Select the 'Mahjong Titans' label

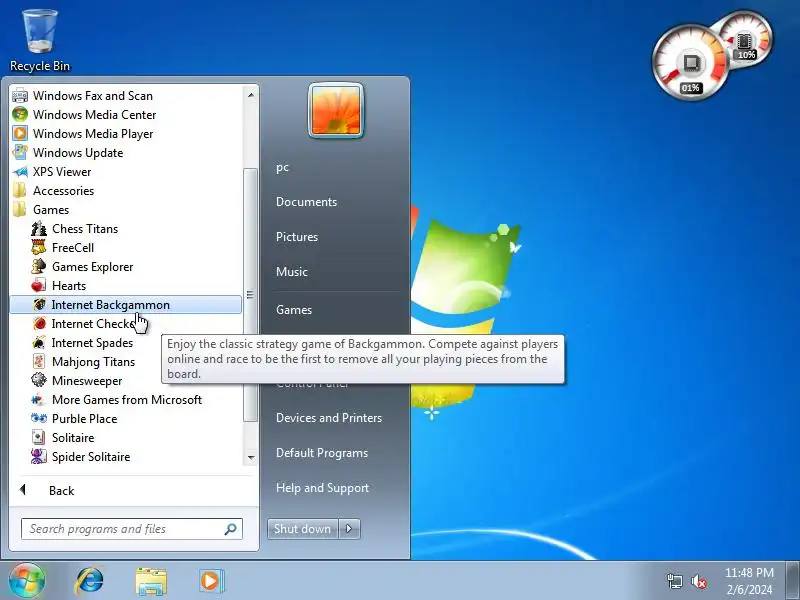point(93,362)
